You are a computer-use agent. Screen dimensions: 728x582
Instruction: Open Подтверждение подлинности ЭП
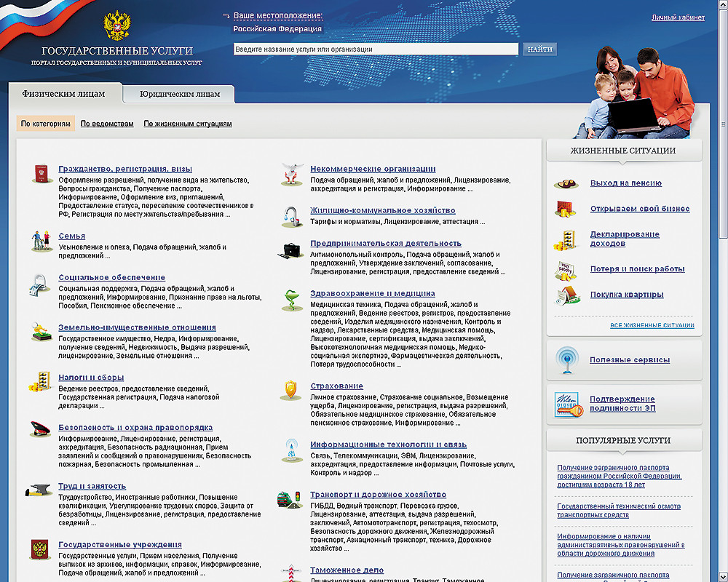622,404
